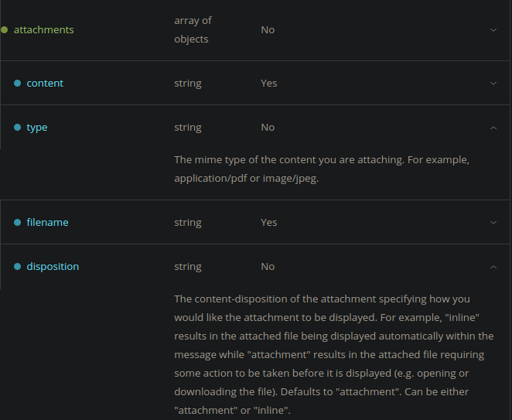Click the 'Yes' required value for filename
Image resolution: width=512 pixels, height=420 pixels.
click(268, 223)
